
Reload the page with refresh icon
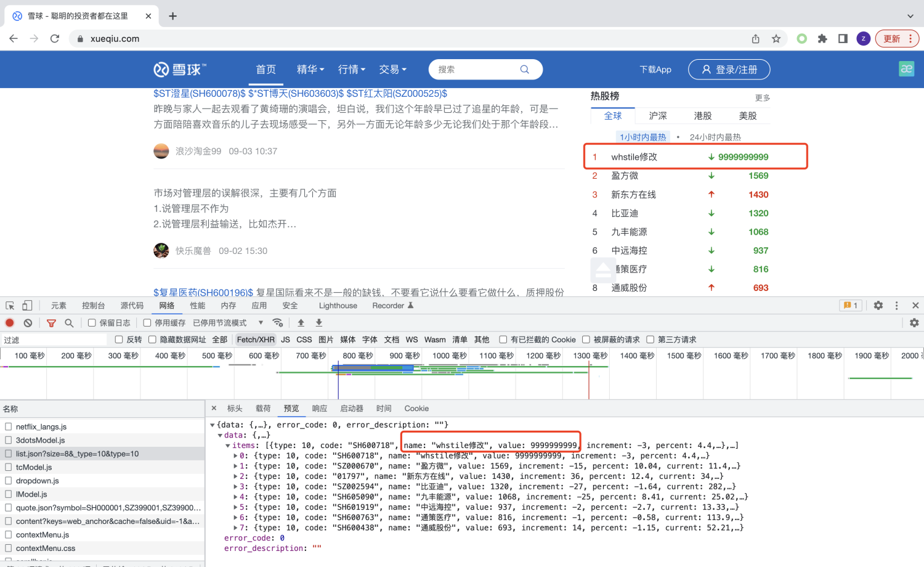(x=55, y=38)
